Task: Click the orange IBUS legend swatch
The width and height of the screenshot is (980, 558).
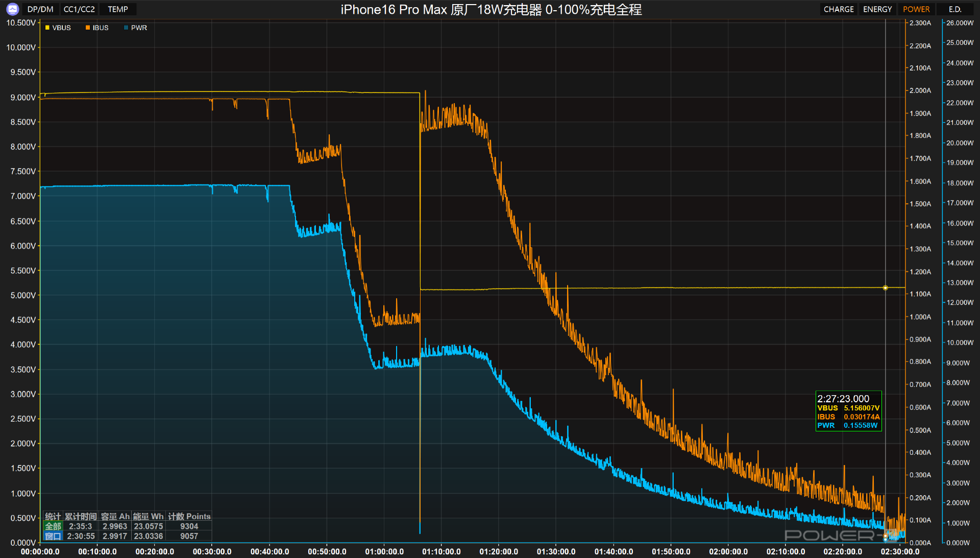Action: [88, 28]
